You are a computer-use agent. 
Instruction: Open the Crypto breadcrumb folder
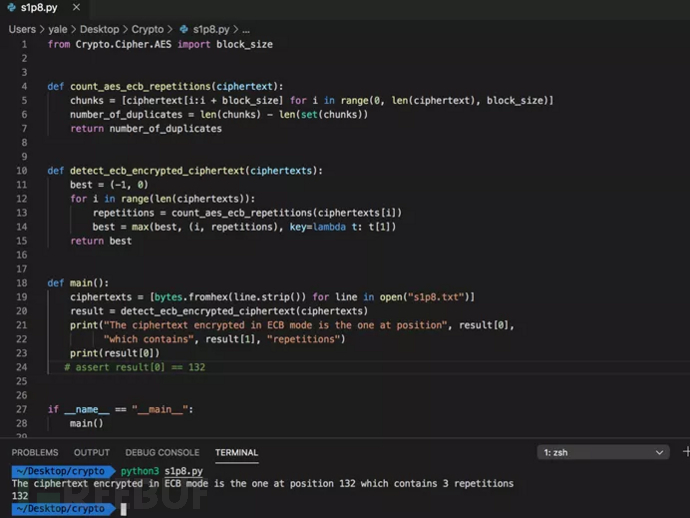148,30
